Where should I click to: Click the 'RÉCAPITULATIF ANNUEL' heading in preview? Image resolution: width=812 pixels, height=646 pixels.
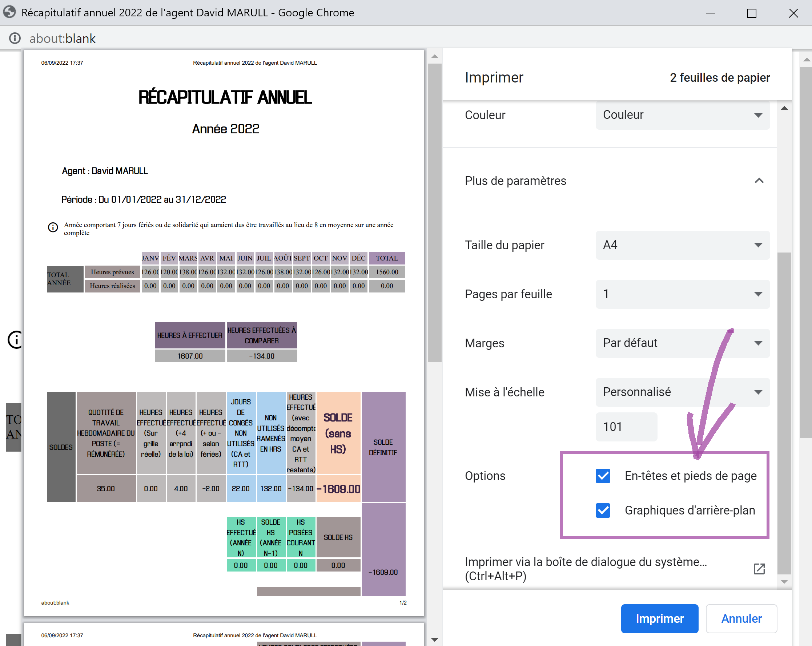[x=225, y=97]
